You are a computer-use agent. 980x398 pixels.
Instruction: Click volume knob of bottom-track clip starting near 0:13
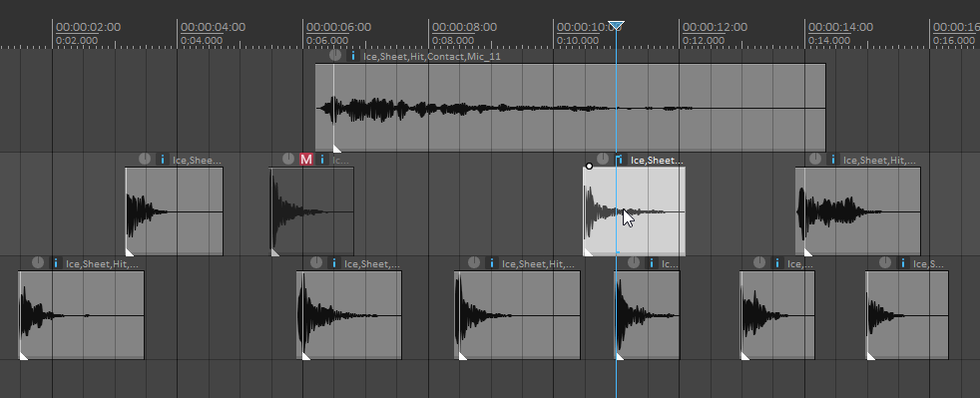coord(759,262)
